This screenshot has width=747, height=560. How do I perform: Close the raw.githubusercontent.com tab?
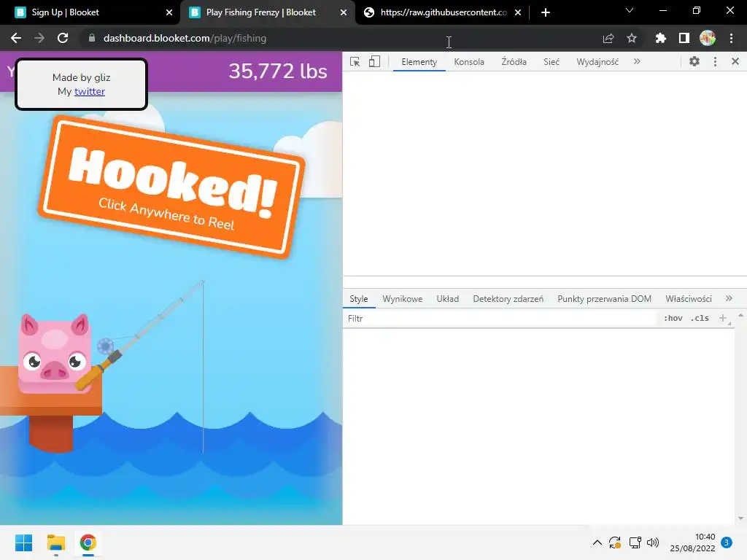point(518,12)
